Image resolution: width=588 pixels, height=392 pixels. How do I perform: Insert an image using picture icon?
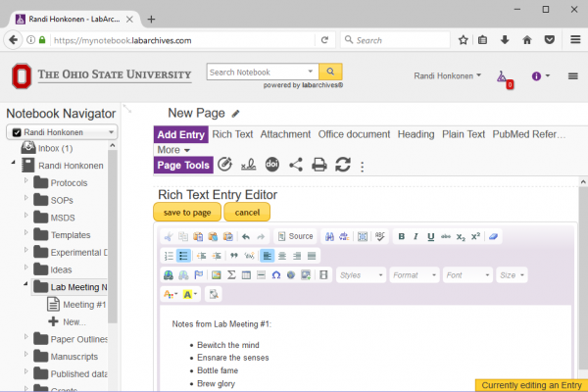coord(216,275)
